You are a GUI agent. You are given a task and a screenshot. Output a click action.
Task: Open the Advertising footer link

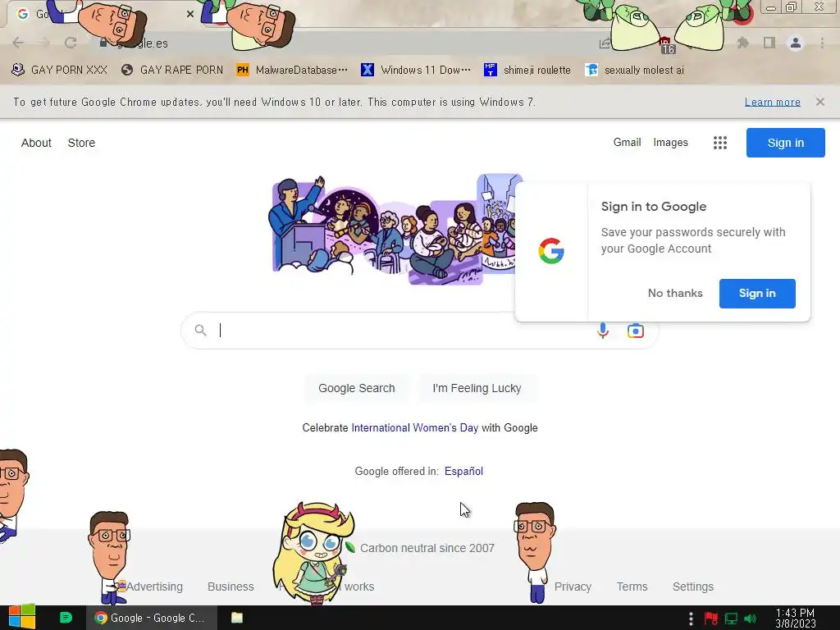[154, 587]
